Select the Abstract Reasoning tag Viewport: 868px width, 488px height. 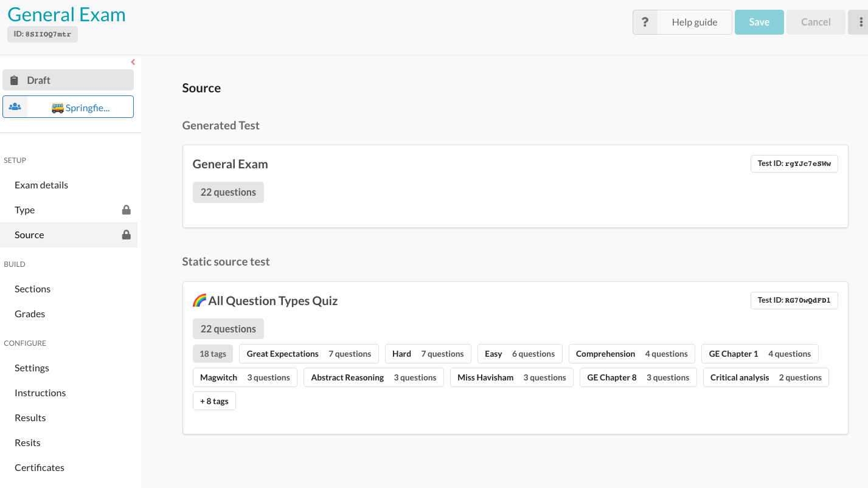point(373,377)
